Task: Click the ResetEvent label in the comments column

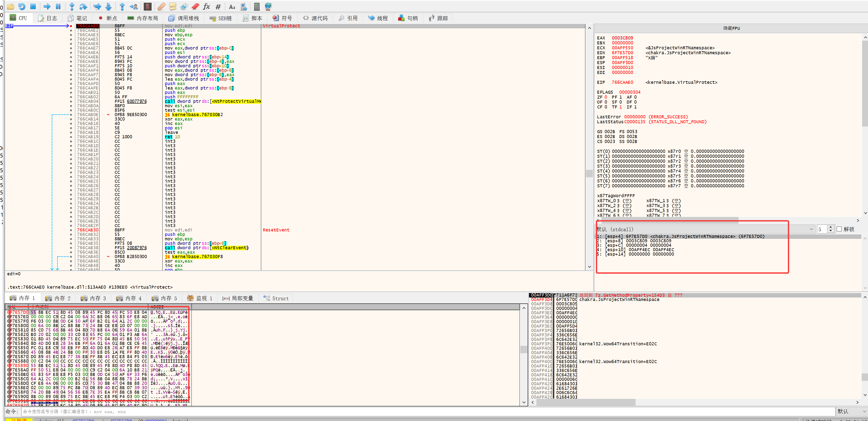Action: click(276, 230)
